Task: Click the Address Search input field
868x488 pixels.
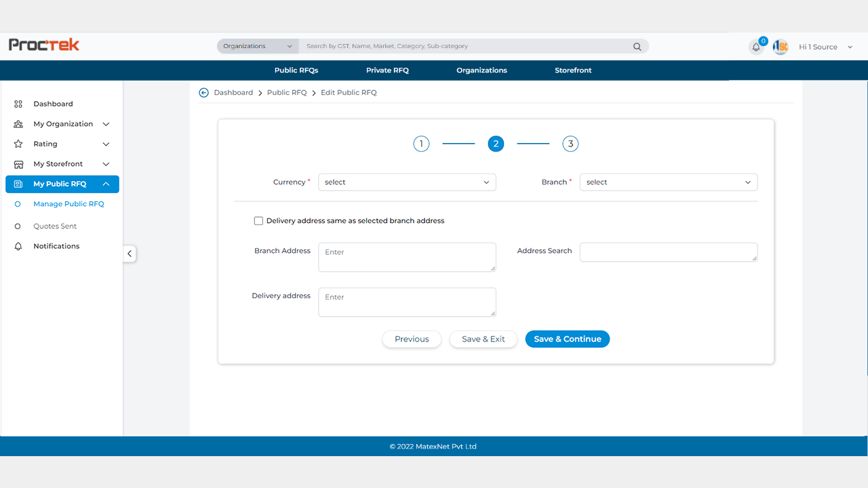Action: [668, 251]
